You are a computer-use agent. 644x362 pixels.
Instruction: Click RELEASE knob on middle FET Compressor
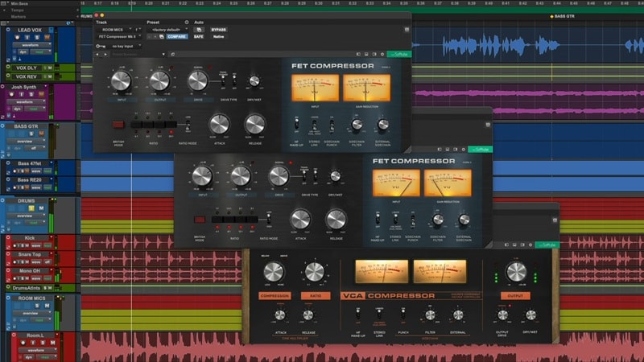point(336,219)
